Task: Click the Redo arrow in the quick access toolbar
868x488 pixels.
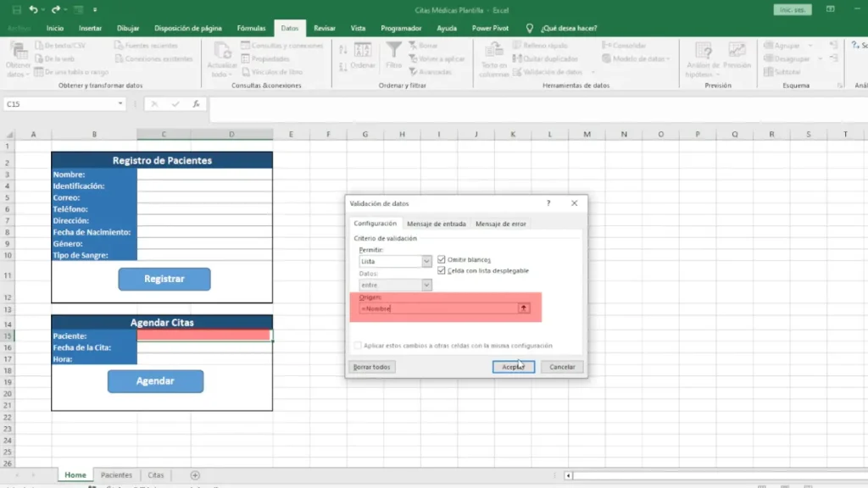Action: [x=55, y=9]
